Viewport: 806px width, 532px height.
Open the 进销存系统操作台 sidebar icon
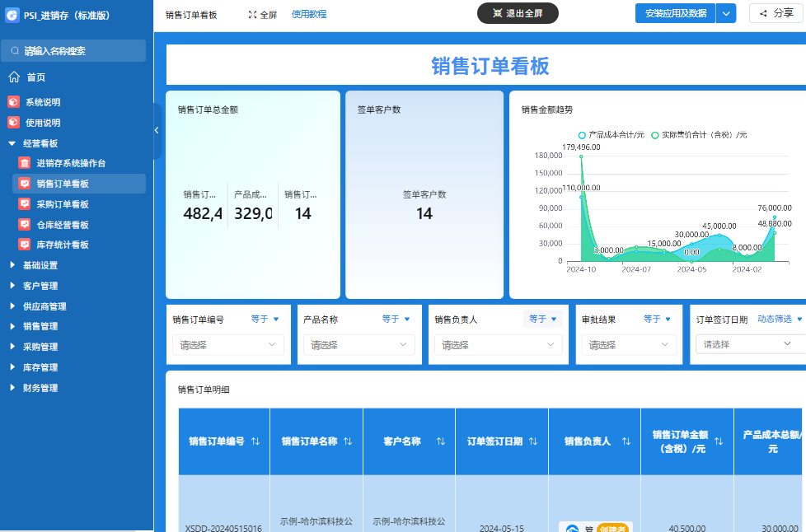click(x=24, y=163)
